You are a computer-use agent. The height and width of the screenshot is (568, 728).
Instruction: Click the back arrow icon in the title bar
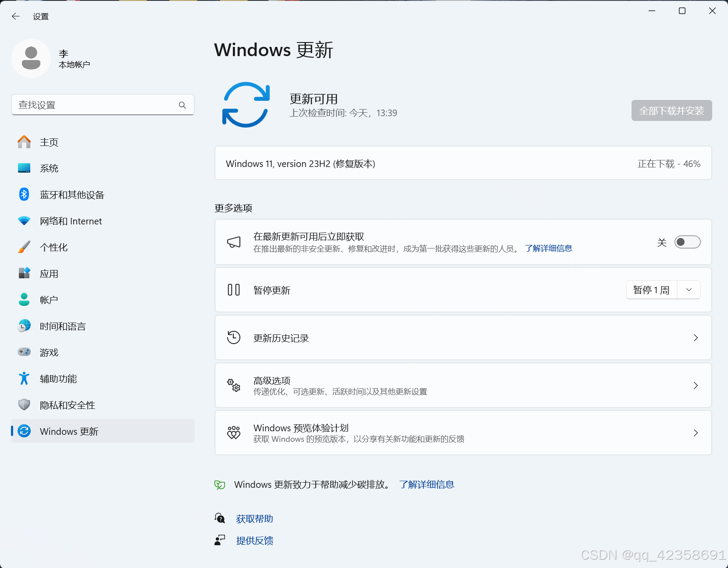(x=16, y=16)
